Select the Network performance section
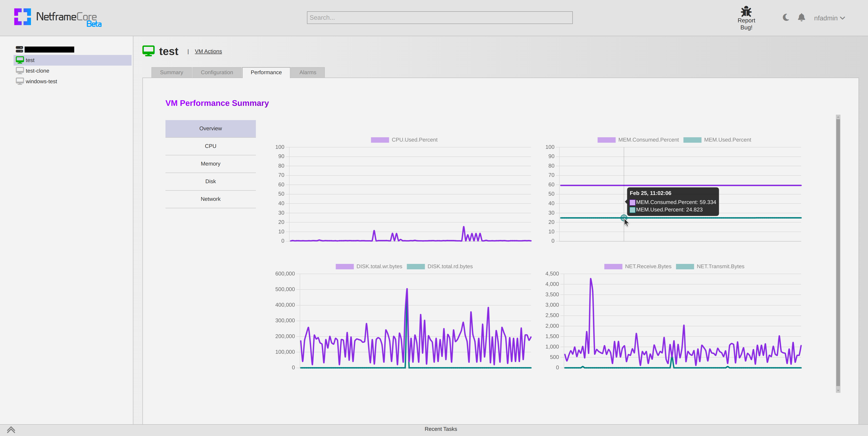 point(211,199)
